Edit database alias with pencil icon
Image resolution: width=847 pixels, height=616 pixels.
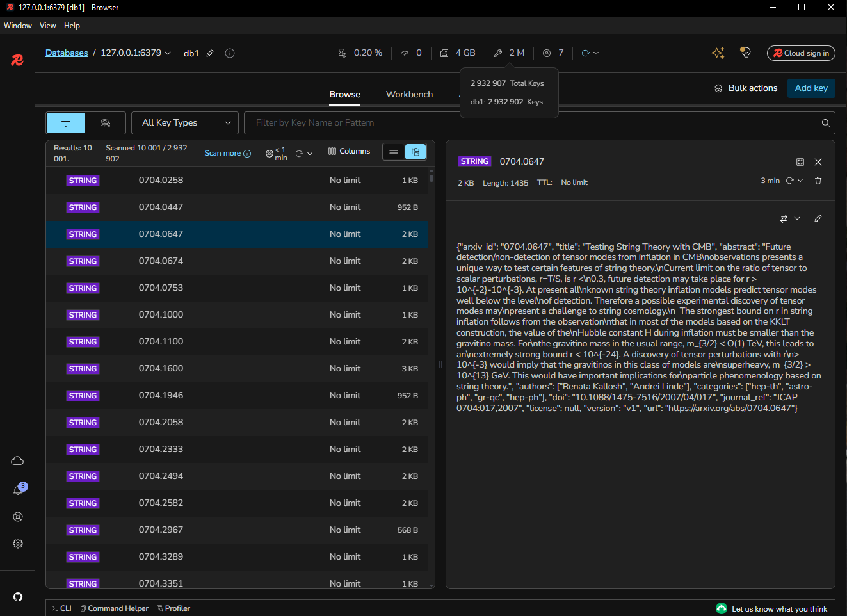pos(210,53)
